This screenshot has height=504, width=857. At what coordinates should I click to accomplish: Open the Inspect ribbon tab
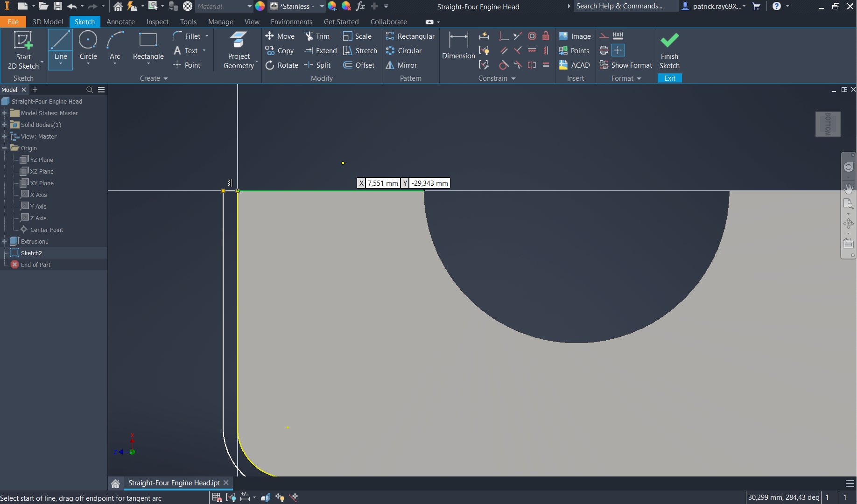point(157,21)
